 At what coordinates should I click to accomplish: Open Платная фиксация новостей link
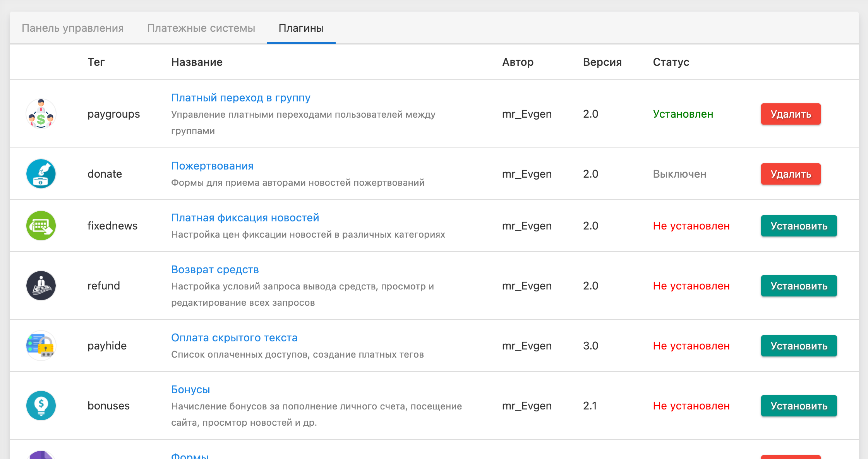point(245,218)
